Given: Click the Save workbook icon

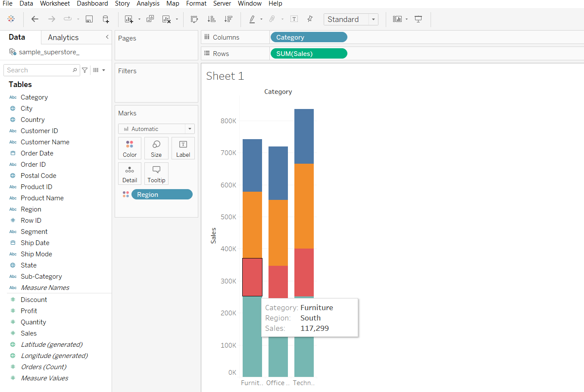Looking at the screenshot, I should click(89, 19).
